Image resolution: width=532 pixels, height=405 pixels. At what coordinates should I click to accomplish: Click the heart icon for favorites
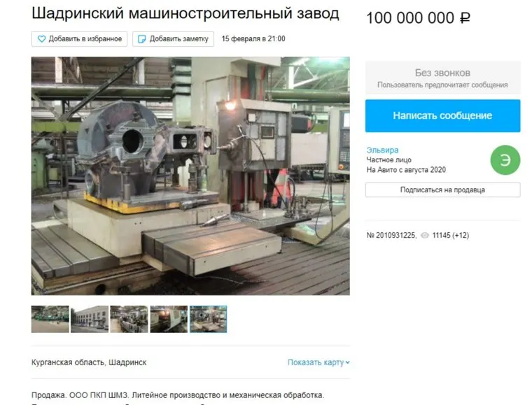pos(41,39)
